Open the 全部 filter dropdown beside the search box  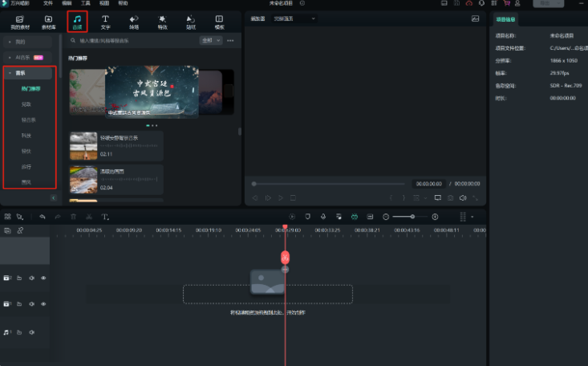click(209, 40)
